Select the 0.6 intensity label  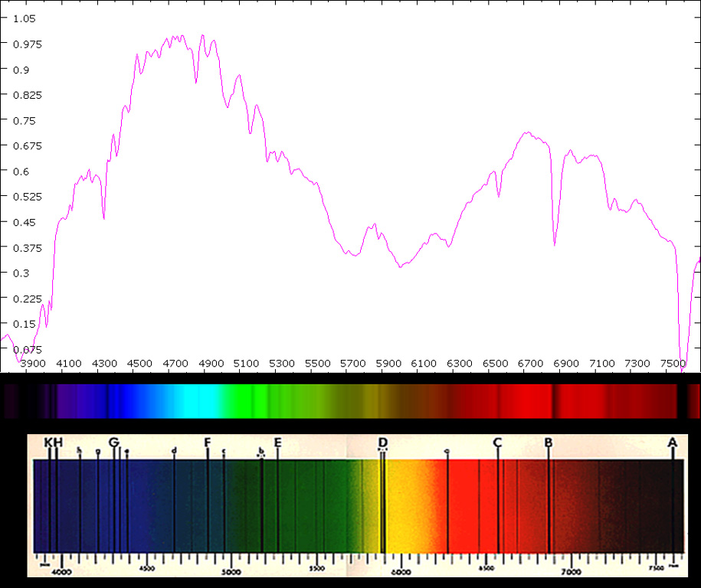21,171
